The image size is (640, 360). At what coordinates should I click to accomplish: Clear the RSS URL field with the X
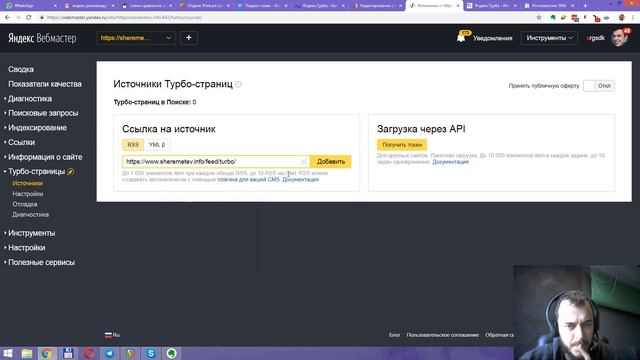tap(304, 162)
